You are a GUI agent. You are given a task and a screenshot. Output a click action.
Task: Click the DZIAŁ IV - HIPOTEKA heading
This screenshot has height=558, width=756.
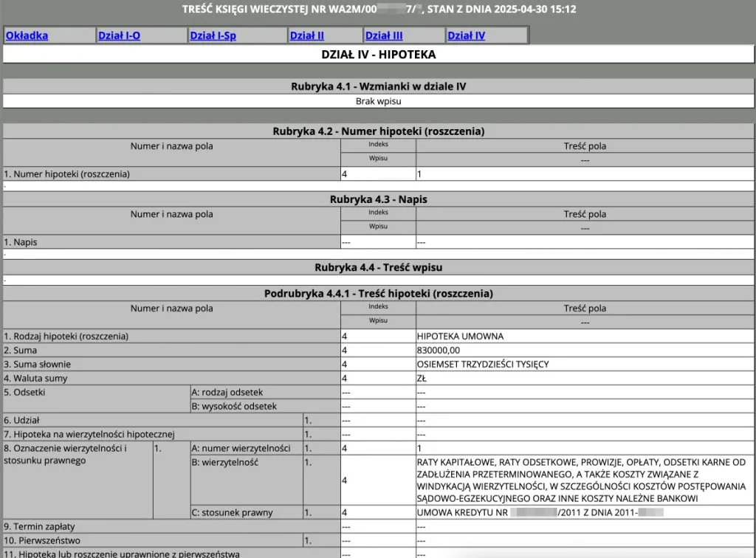[x=378, y=54]
